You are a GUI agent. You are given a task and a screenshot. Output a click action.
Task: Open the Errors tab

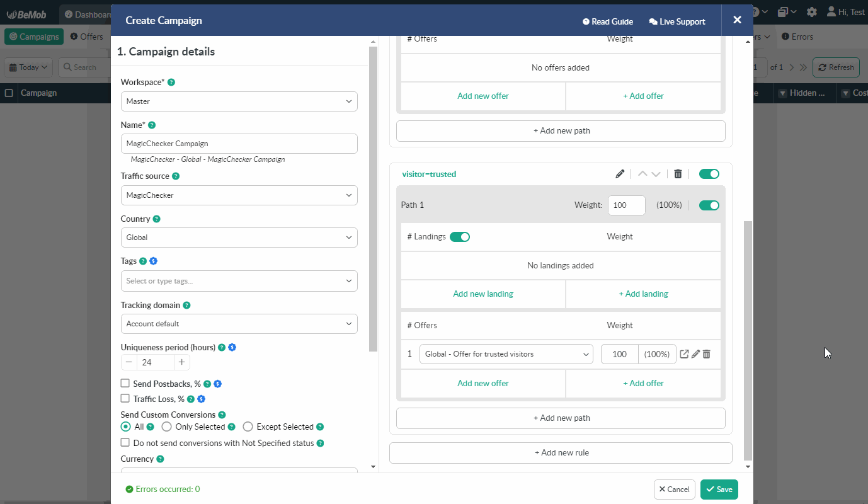(x=797, y=37)
